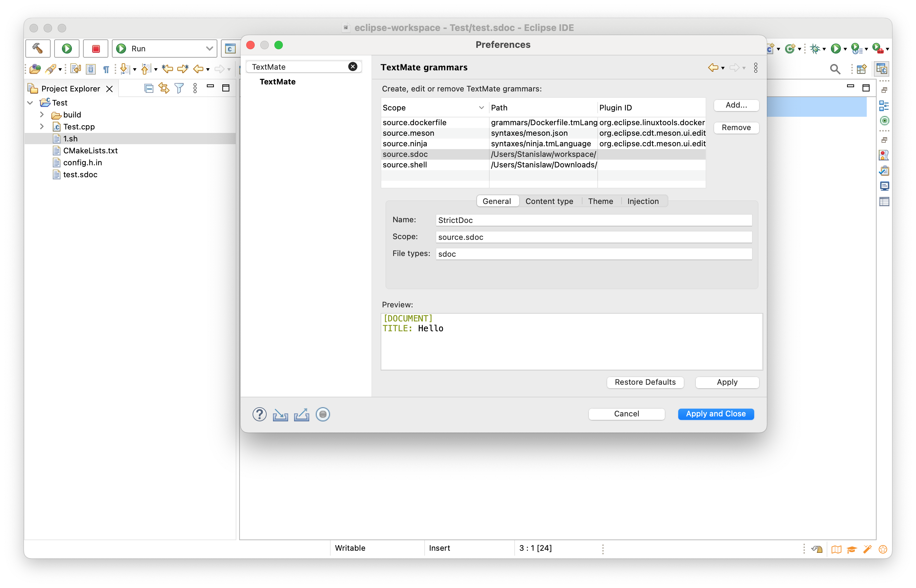Click the Remove grammar button
This screenshot has height=588, width=916.
coord(736,128)
